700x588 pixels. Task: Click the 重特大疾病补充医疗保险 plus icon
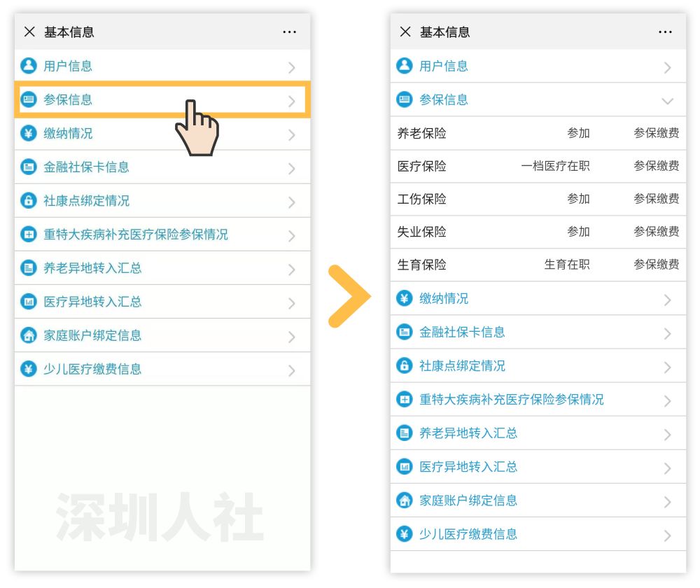click(28, 234)
